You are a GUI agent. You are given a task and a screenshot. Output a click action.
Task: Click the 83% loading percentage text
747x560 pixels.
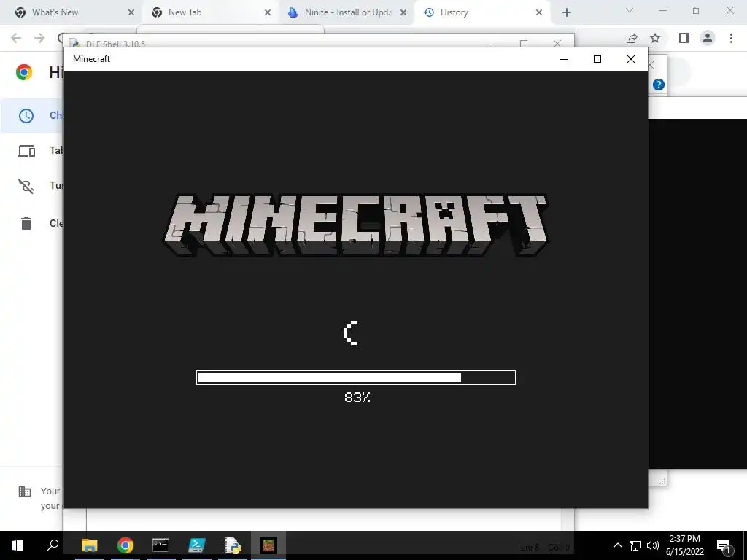[x=357, y=397]
